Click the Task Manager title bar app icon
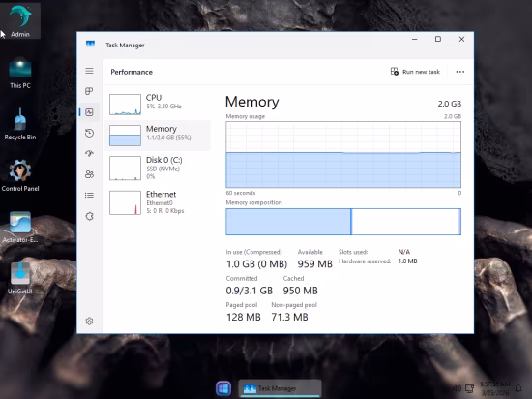 pos(90,45)
